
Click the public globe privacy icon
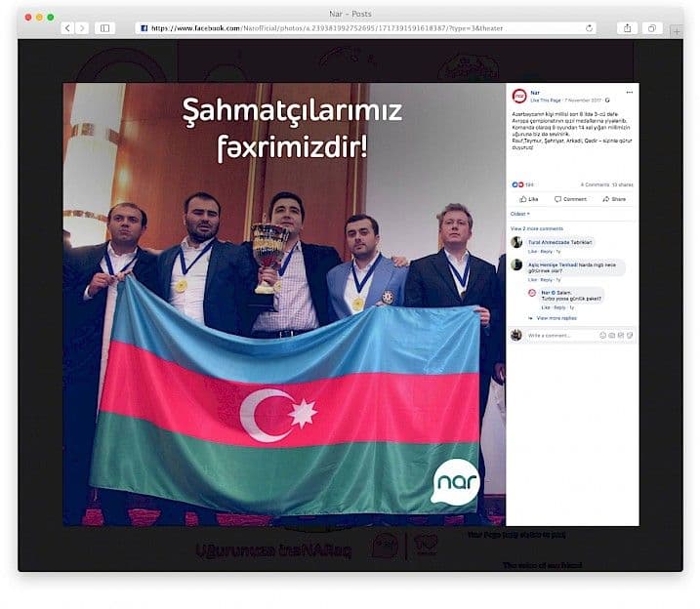click(x=607, y=101)
